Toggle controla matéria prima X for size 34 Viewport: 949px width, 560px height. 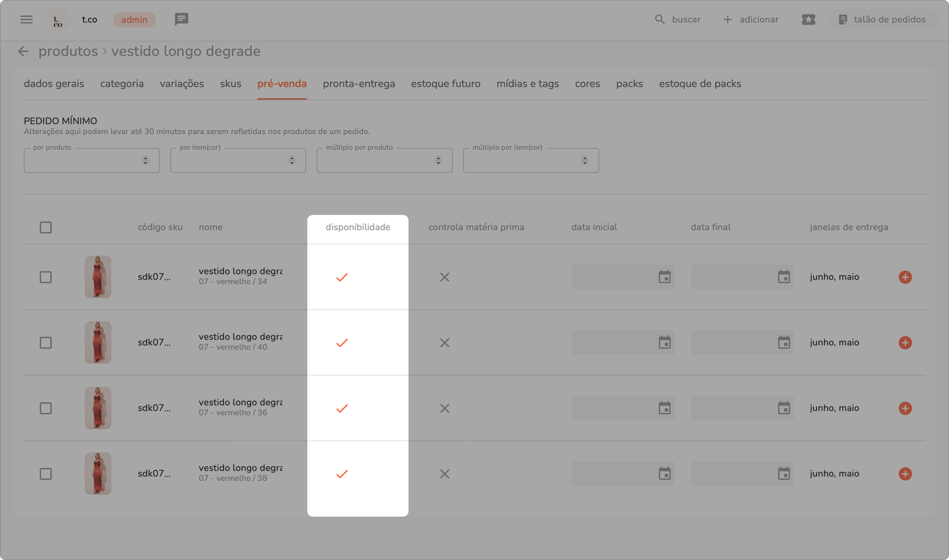coord(444,277)
